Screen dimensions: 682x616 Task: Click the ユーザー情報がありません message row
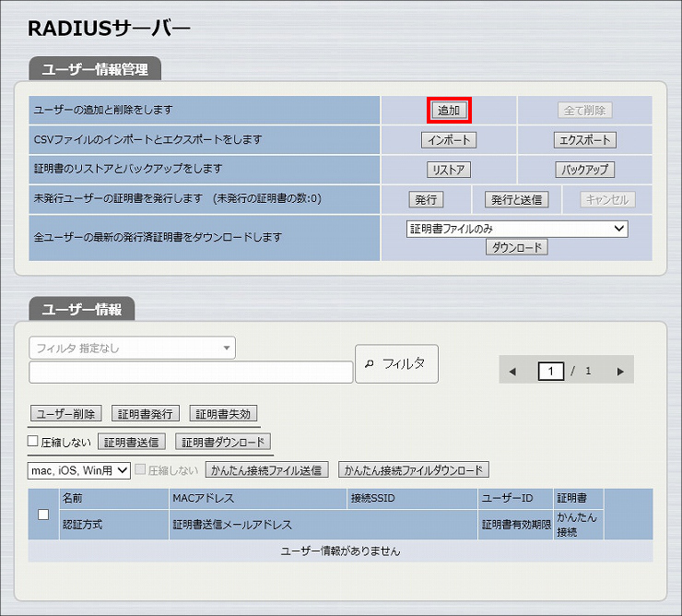[x=341, y=551]
